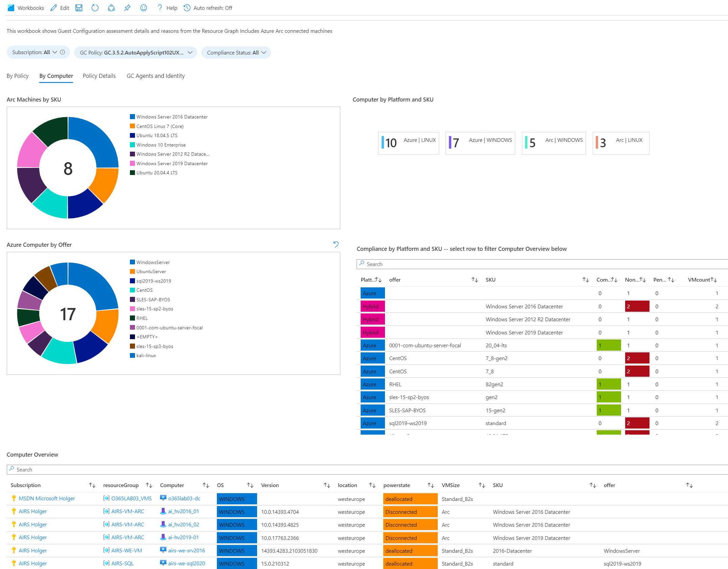Search the Compliance by Platform table
728x569 pixels.
542,264
